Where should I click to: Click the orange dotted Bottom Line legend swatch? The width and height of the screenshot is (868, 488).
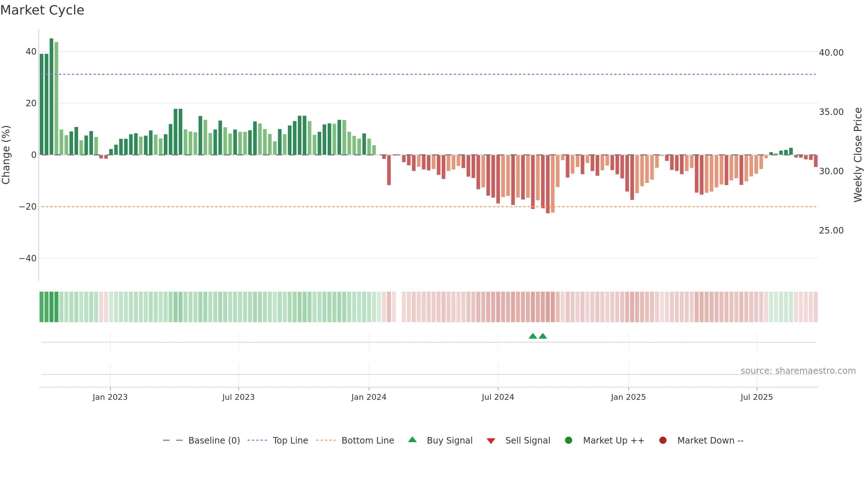point(326,440)
